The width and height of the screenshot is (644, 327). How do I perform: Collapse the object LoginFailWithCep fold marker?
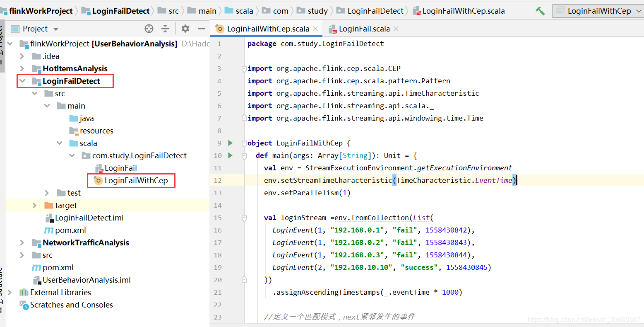click(x=244, y=143)
